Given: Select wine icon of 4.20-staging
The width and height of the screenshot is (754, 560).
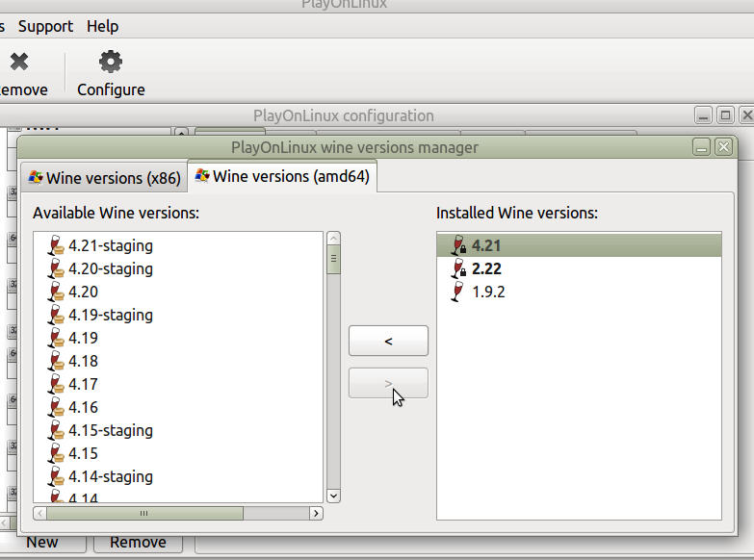Looking at the screenshot, I should (x=56, y=268).
